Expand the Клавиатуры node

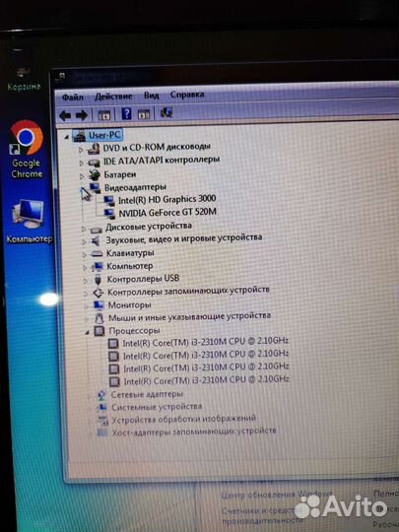pyautogui.click(x=85, y=254)
